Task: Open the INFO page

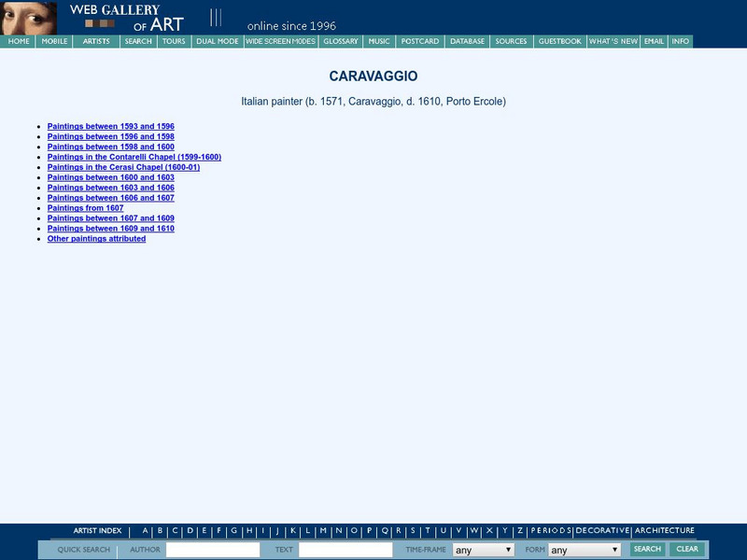Action: click(681, 41)
